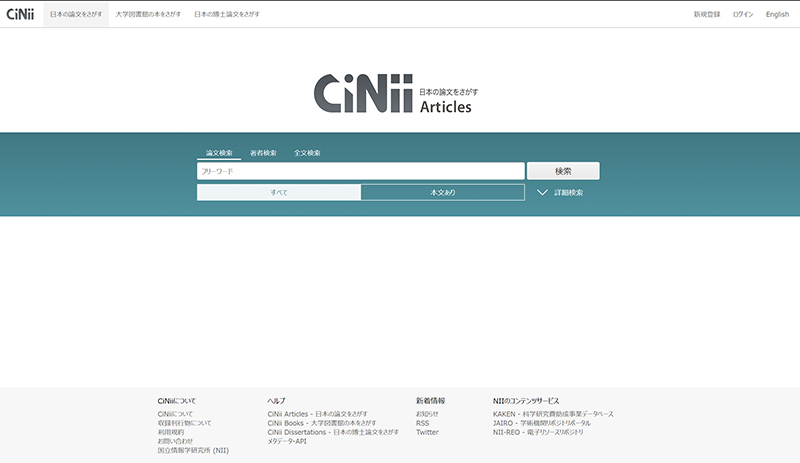Viewport: 800px width, 463px height.
Task: Focus the フリーワード search input field
Action: [360, 171]
